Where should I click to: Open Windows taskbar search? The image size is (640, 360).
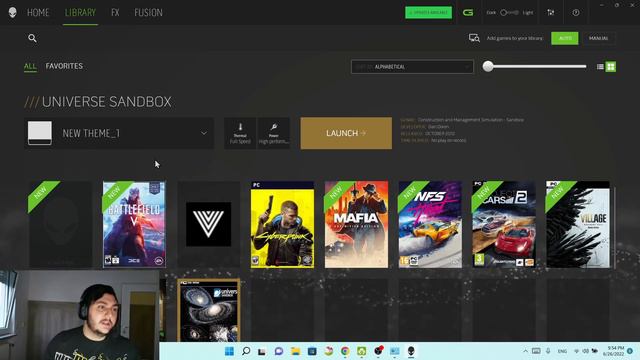coord(246,351)
